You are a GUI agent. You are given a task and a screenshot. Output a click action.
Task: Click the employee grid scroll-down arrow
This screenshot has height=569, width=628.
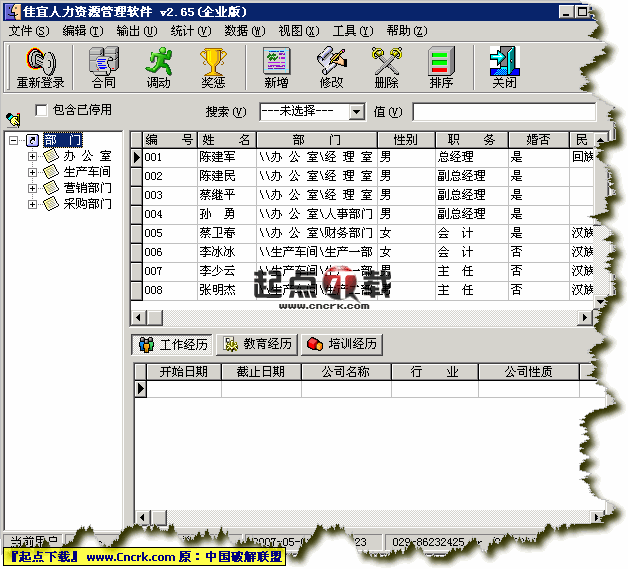pos(600,302)
